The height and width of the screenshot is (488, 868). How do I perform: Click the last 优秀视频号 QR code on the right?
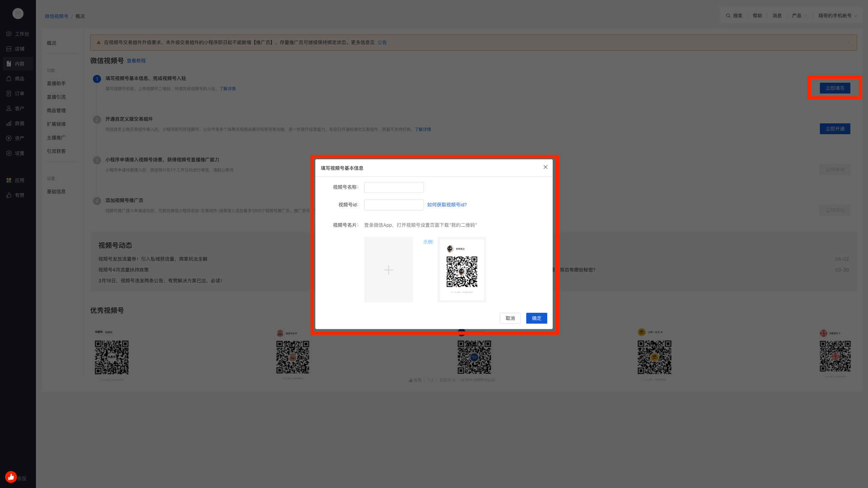[x=835, y=357]
